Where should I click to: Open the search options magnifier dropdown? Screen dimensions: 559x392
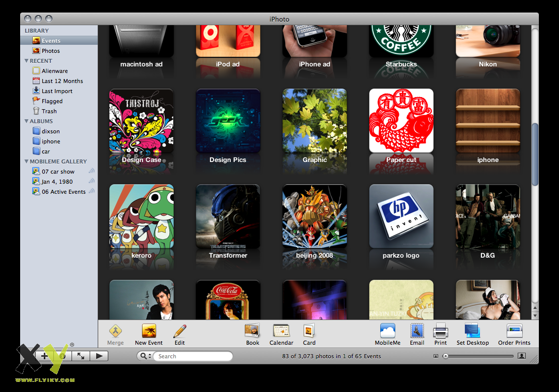pos(146,356)
